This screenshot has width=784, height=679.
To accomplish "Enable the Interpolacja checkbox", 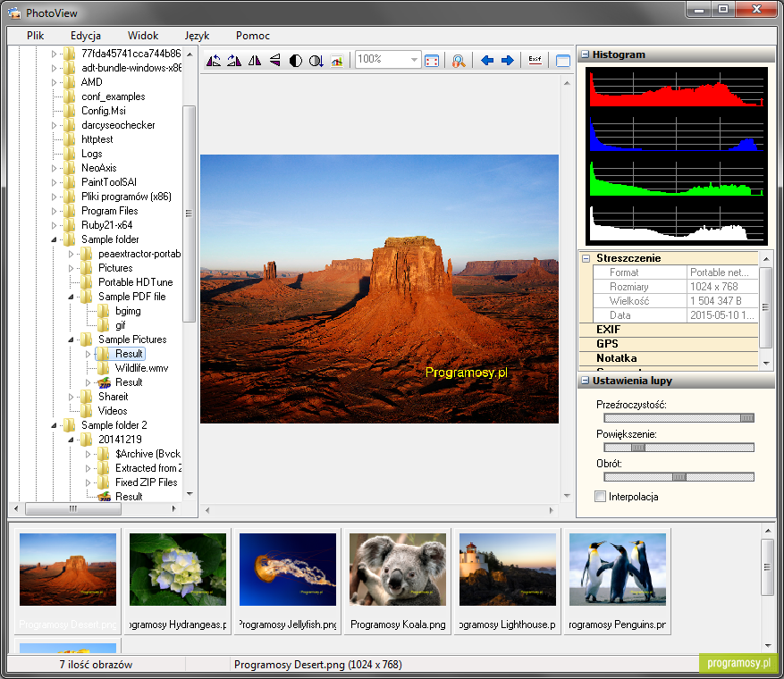I will point(600,497).
